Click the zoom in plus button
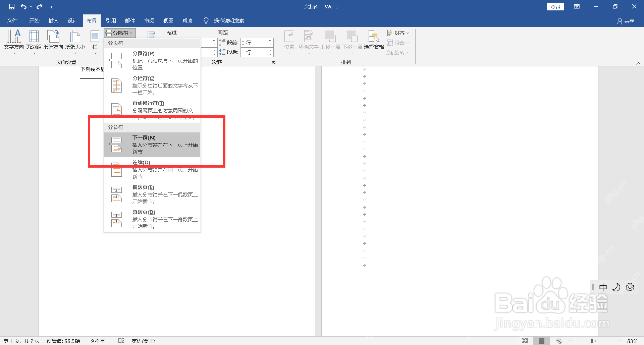The width and height of the screenshot is (644, 345). point(620,341)
